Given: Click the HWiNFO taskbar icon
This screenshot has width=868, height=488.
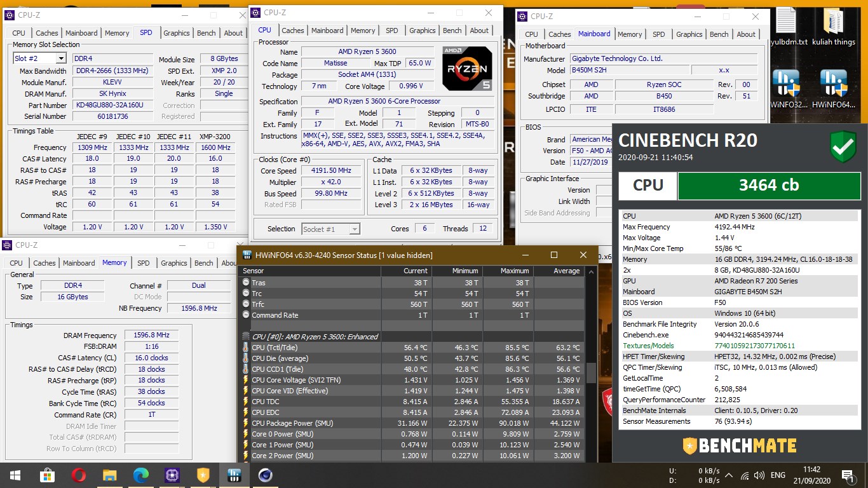Looking at the screenshot, I should (x=233, y=475).
